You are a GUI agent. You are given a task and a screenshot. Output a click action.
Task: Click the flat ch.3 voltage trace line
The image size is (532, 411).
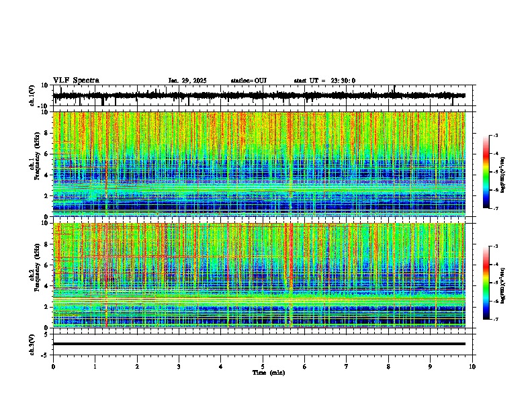click(x=259, y=344)
